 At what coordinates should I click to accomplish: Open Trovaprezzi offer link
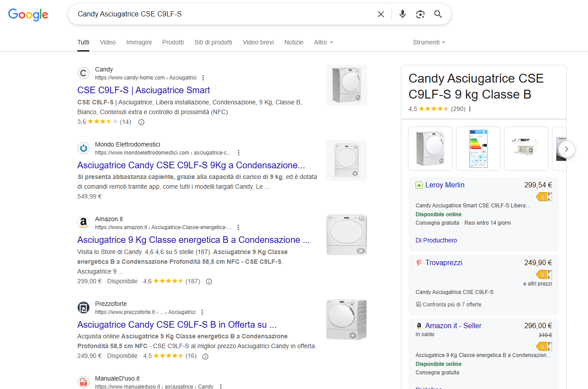[444, 263]
